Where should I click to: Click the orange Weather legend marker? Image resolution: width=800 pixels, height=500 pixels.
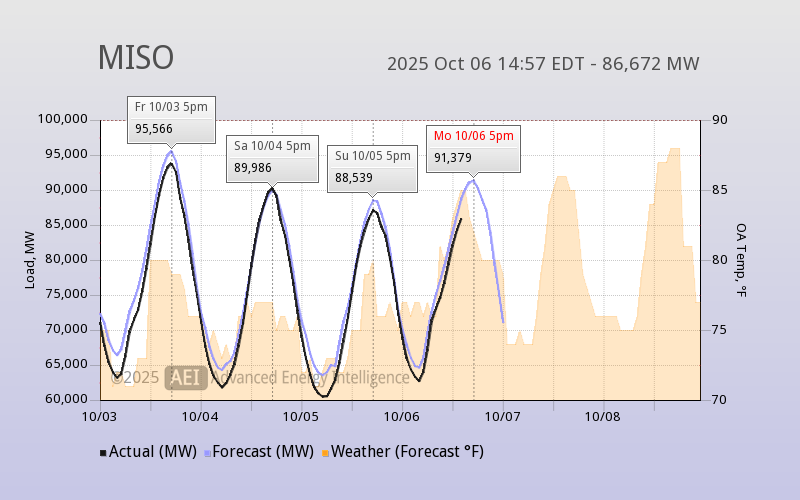[325, 453]
